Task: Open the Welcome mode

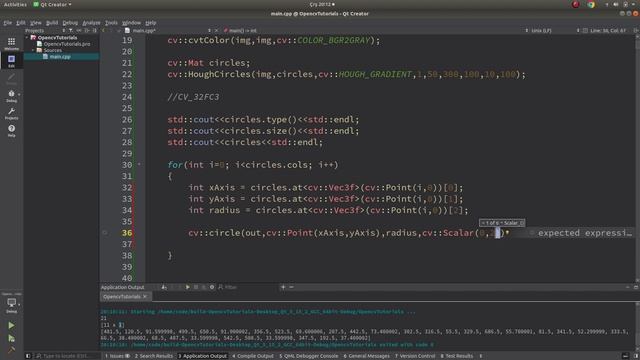Action: 11,43
